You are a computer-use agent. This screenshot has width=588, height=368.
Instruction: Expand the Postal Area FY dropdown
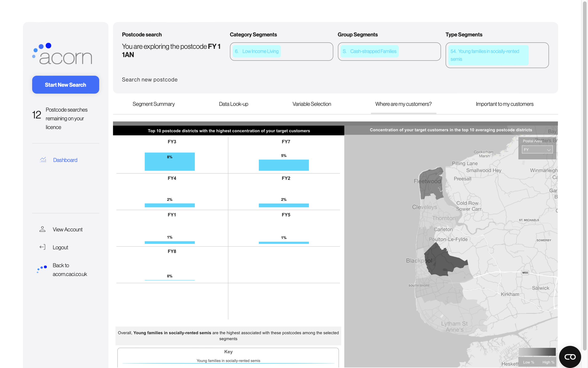[x=537, y=150]
